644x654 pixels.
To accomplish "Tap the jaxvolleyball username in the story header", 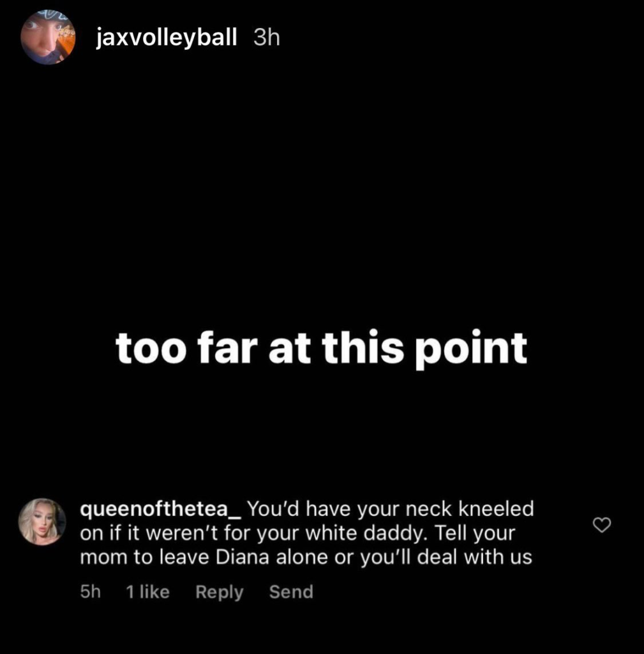I will [x=167, y=37].
